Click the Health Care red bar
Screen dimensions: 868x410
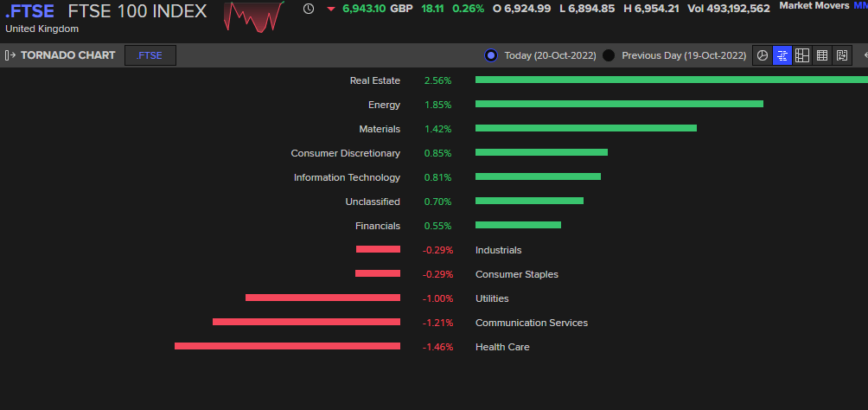(x=287, y=346)
